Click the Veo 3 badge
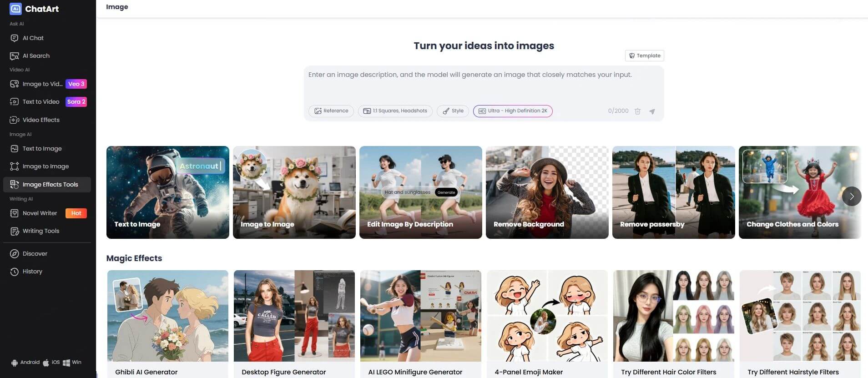 point(76,84)
